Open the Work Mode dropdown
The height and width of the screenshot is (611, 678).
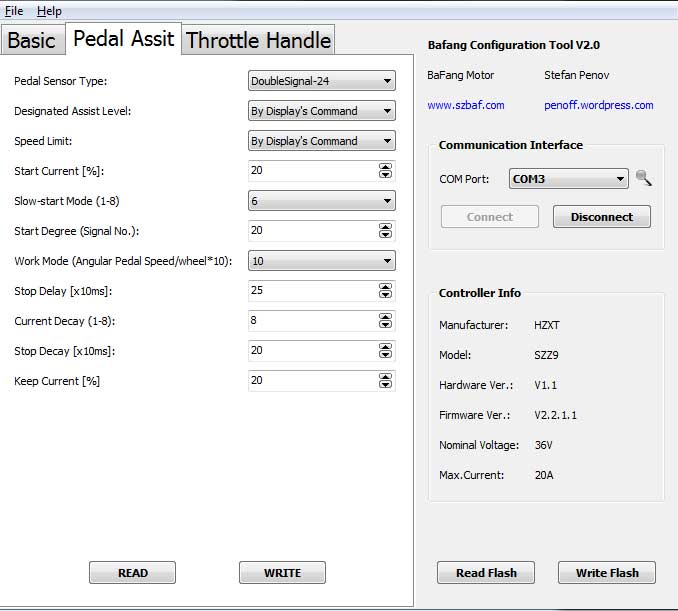click(x=321, y=261)
